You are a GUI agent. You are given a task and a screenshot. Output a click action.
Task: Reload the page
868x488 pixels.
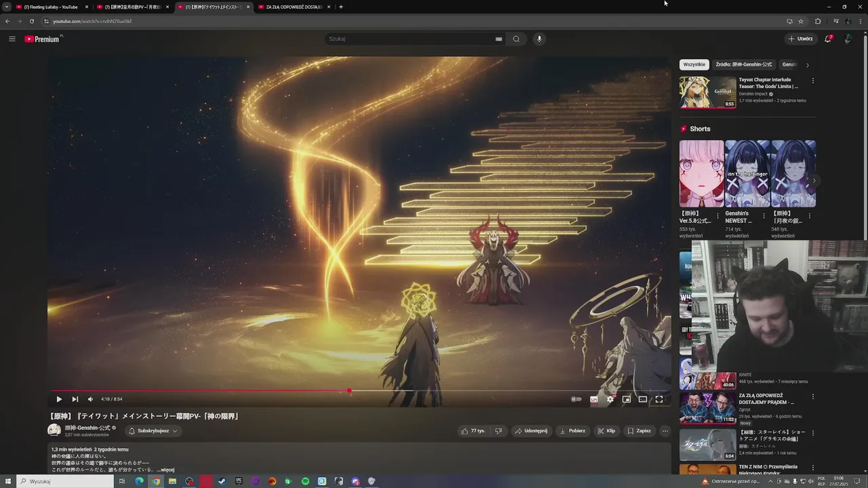(31, 21)
